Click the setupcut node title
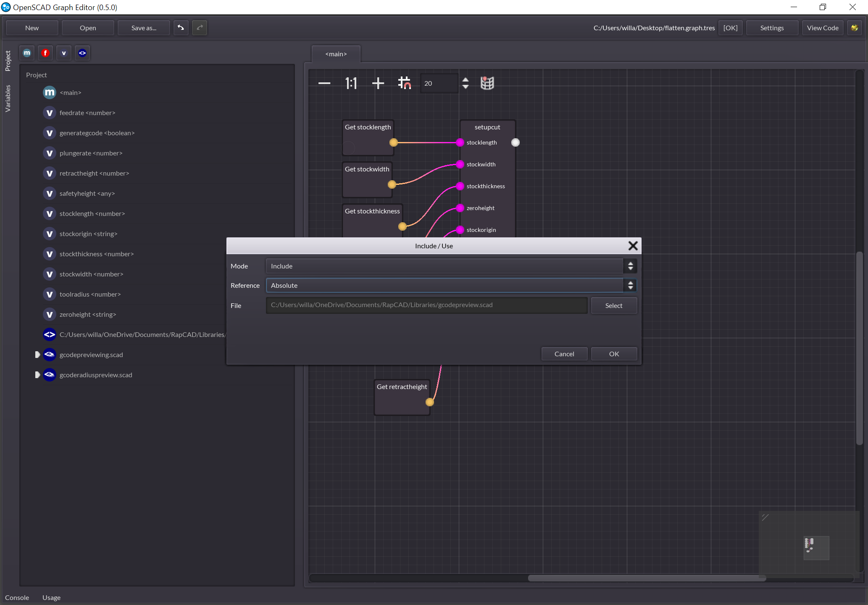Viewport: 868px width, 605px height. point(487,127)
